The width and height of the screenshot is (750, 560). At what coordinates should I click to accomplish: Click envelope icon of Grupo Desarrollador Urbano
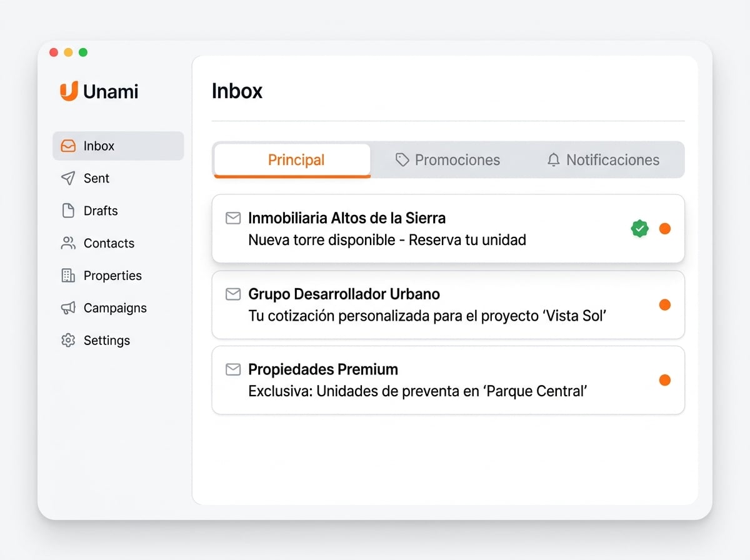click(x=233, y=294)
